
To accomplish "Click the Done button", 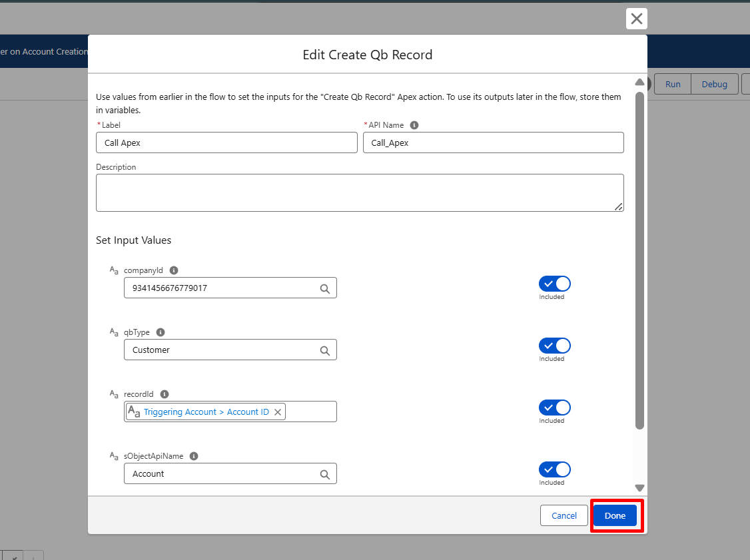I will tap(615, 515).
